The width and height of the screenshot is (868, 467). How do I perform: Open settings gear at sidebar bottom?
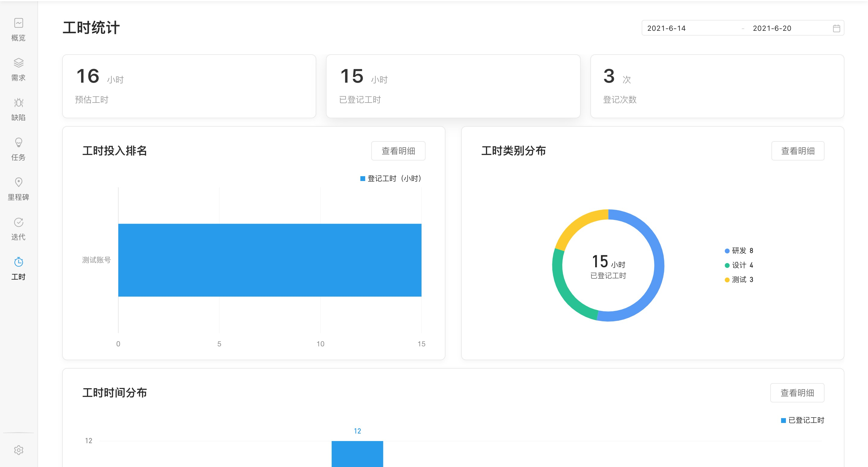click(18, 450)
